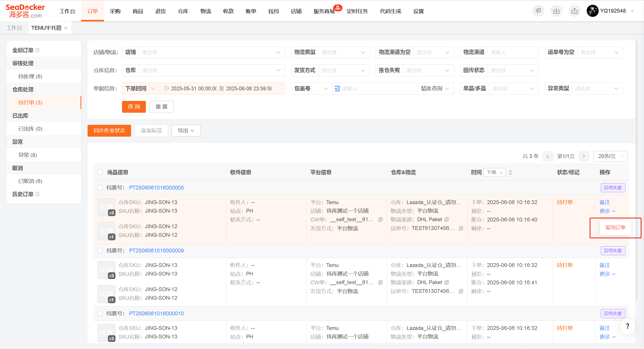Image resolution: width=644 pixels, height=349 pixels.
Task: Check package PT2506061016000009 checkbox
Action: (100, 251)
